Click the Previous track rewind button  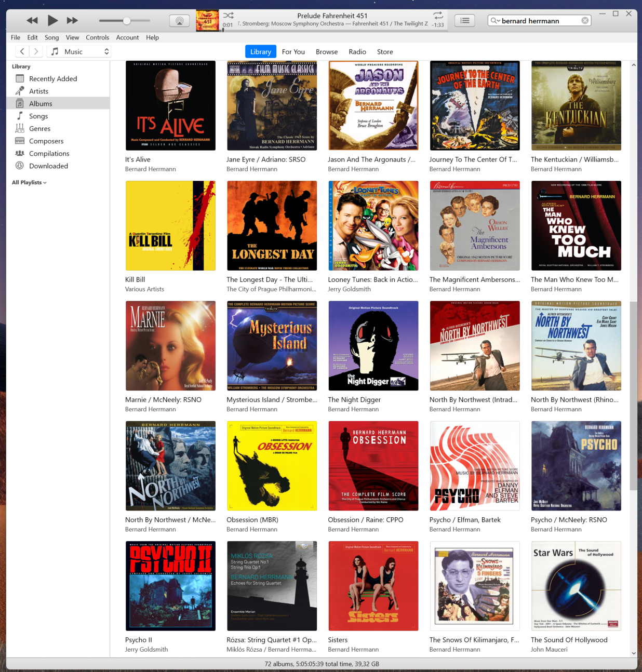point(32,20)
